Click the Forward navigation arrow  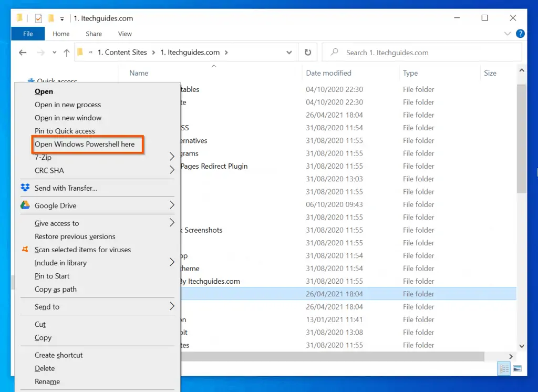pyautogui.click(x=40, y=53)
